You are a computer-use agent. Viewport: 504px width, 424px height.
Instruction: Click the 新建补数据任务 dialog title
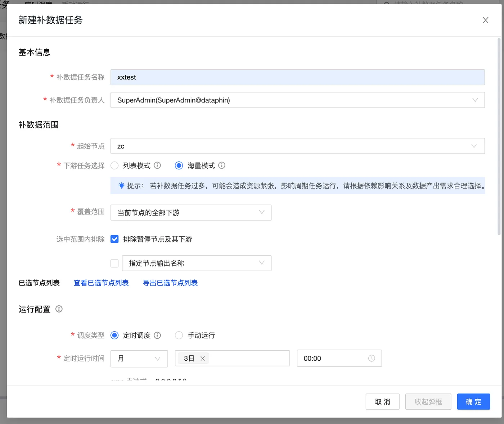coord(50,20)
